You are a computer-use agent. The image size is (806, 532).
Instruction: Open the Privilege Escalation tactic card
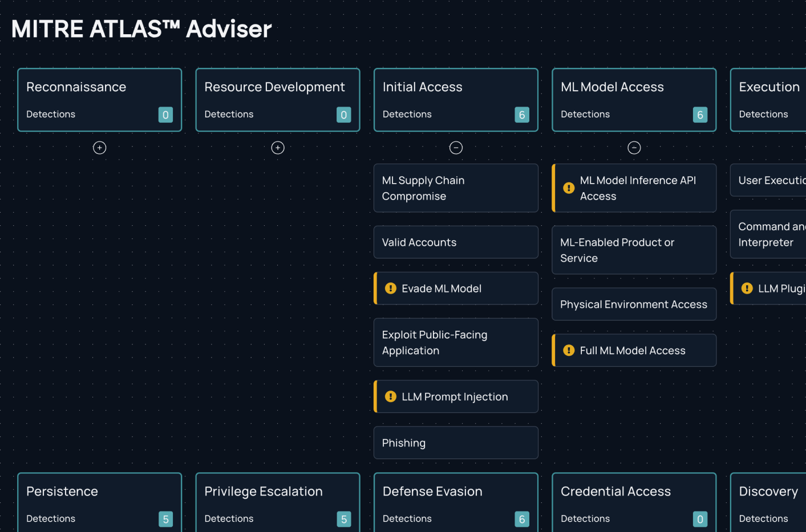(x=278, y=503)
